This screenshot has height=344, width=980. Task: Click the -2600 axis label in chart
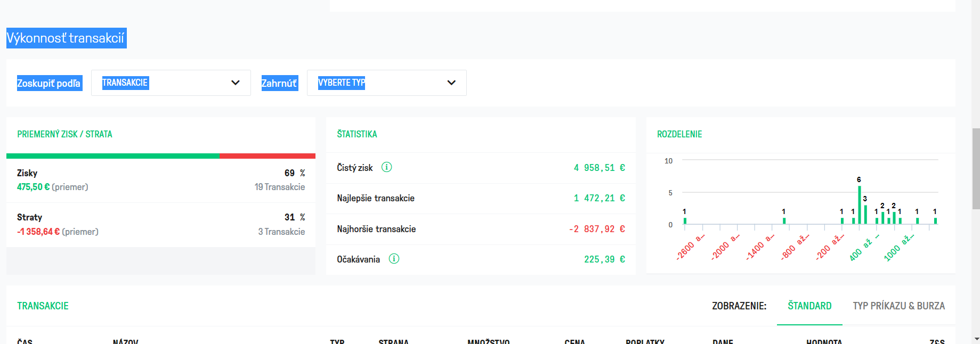[x=690, y=247]
